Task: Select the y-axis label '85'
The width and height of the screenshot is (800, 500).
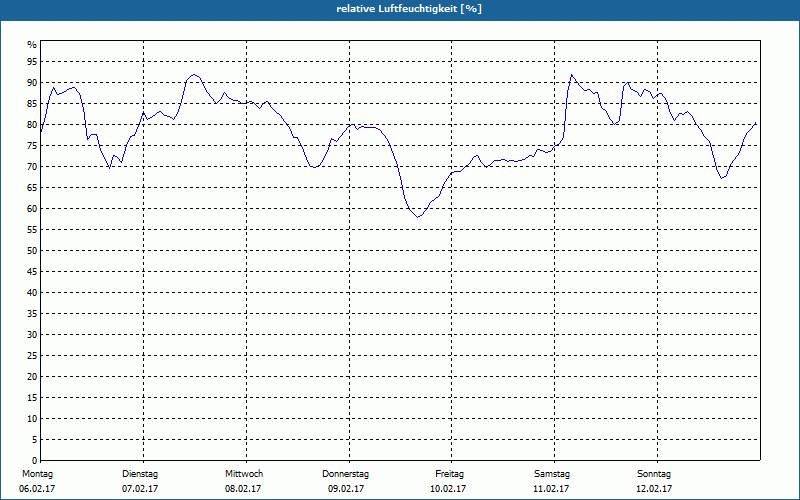Action: point(32,104)
